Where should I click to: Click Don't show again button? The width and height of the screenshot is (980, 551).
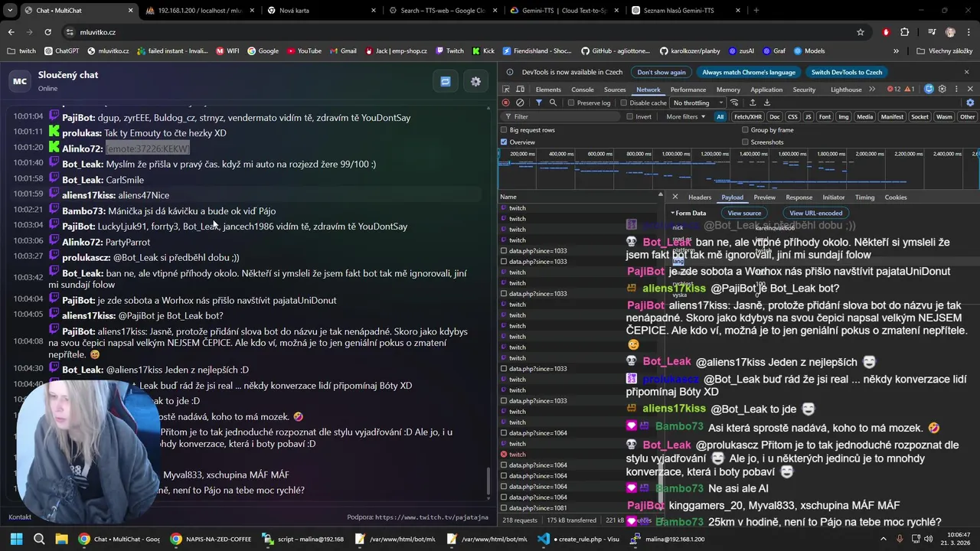click(x=661, y=72)
